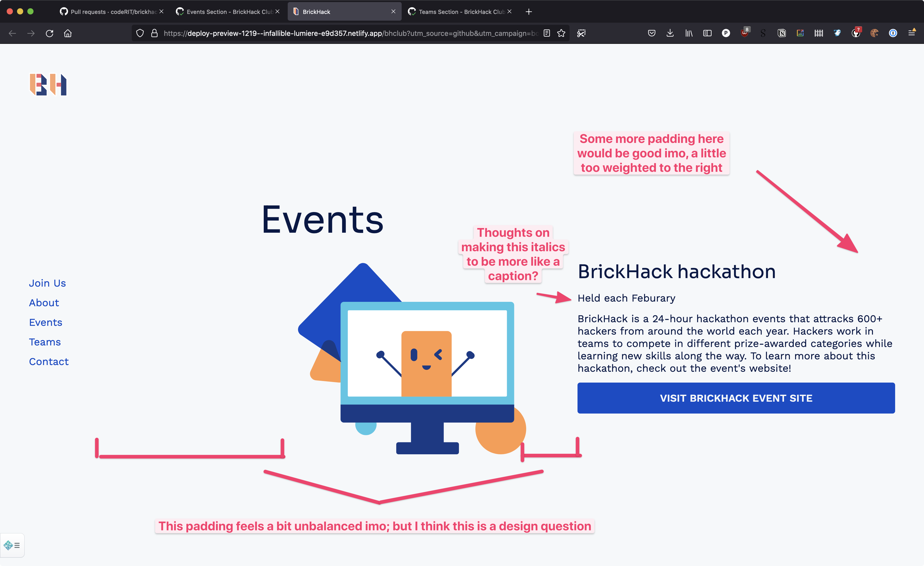Open the tracking protection shield panel
The width and height of the screenshot is (924, 566).
(140, 33)
